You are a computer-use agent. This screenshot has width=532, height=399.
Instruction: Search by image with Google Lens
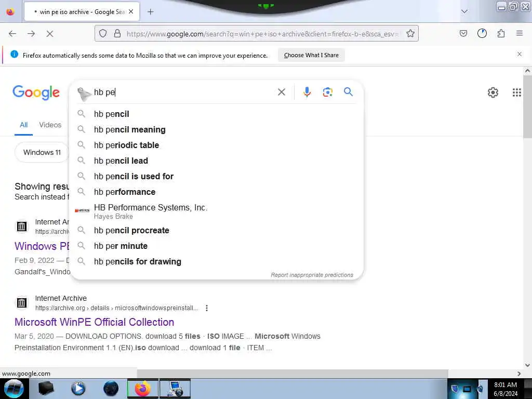pyautogui.click(x=327, y=92)
